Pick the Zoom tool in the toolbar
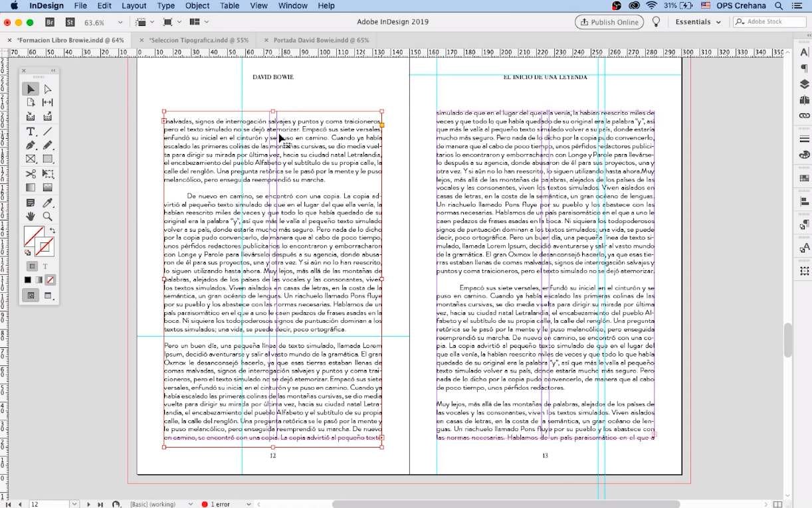Screen dimensions: 812x508 [47, 215]
